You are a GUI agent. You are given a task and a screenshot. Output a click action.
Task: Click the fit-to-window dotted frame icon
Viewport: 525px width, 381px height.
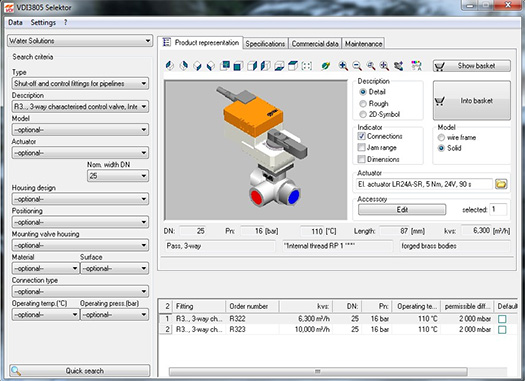pyautogui.click(x=307, y=66)
